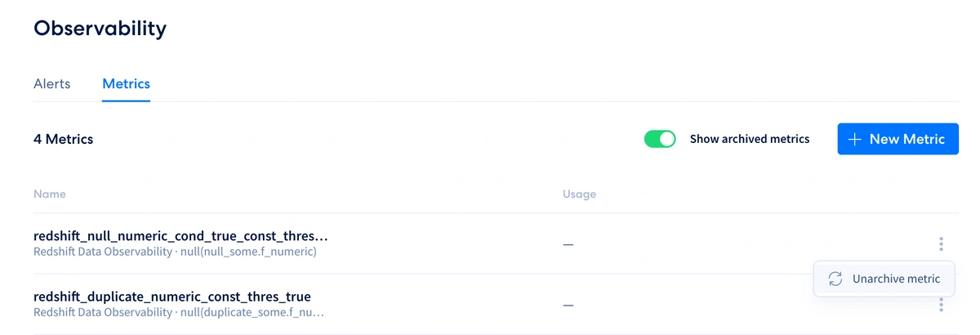
Task: Click the Show archived metrics label
Action: point(750,139)
